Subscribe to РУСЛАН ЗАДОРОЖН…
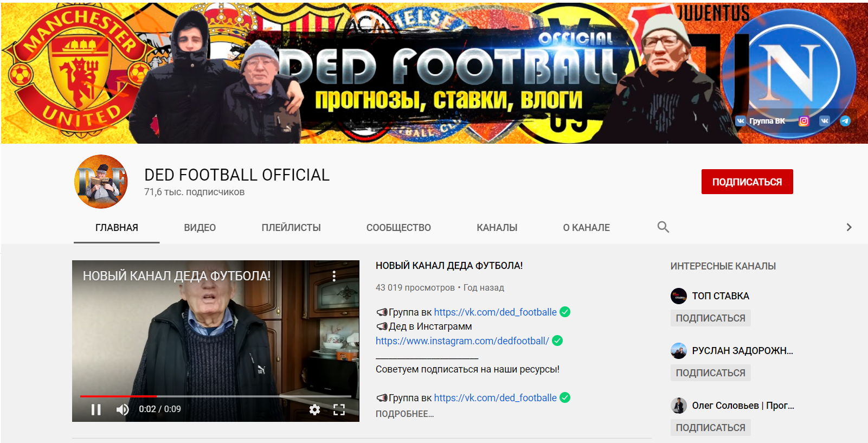The image size is (868, 443). tap(711, 373)
